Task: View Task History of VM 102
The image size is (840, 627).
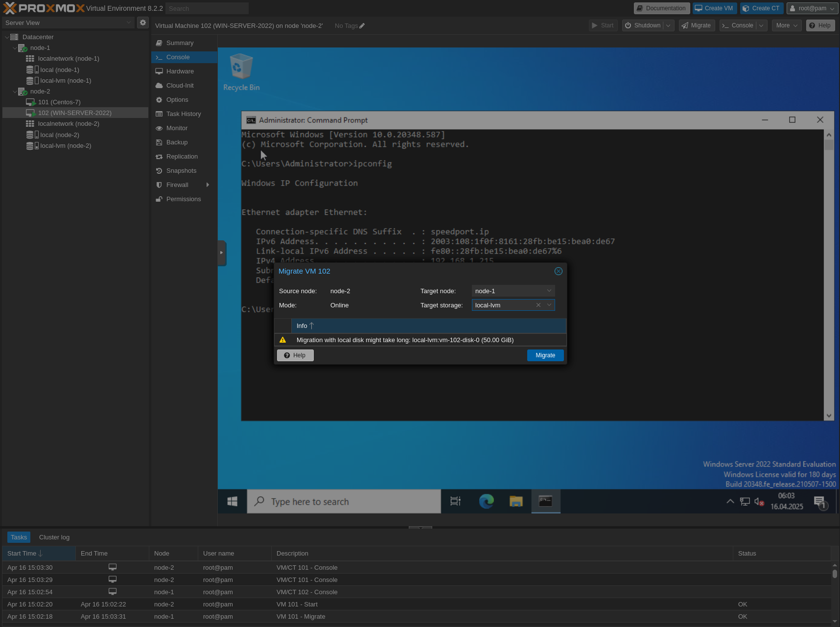Action: (184, 114)
